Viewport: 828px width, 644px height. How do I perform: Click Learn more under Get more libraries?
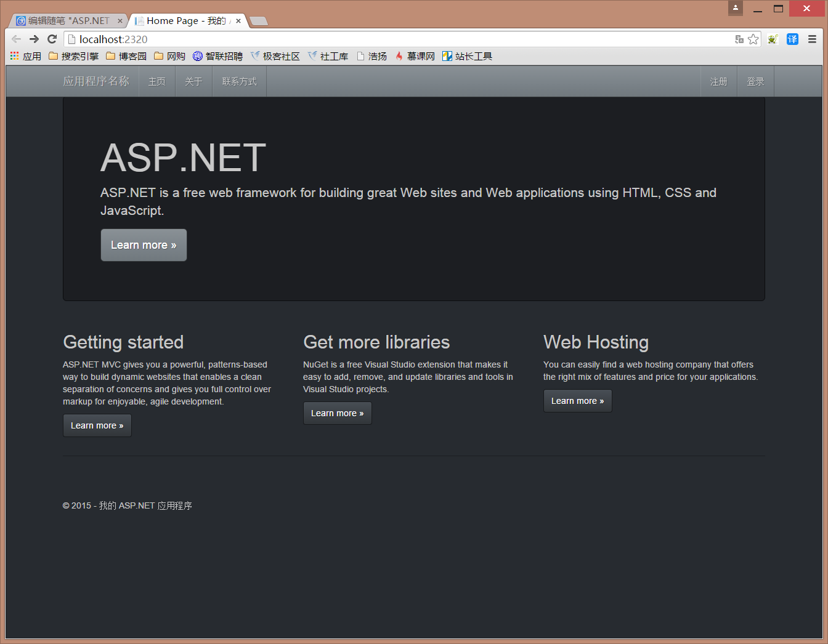[x=338, y=413]
